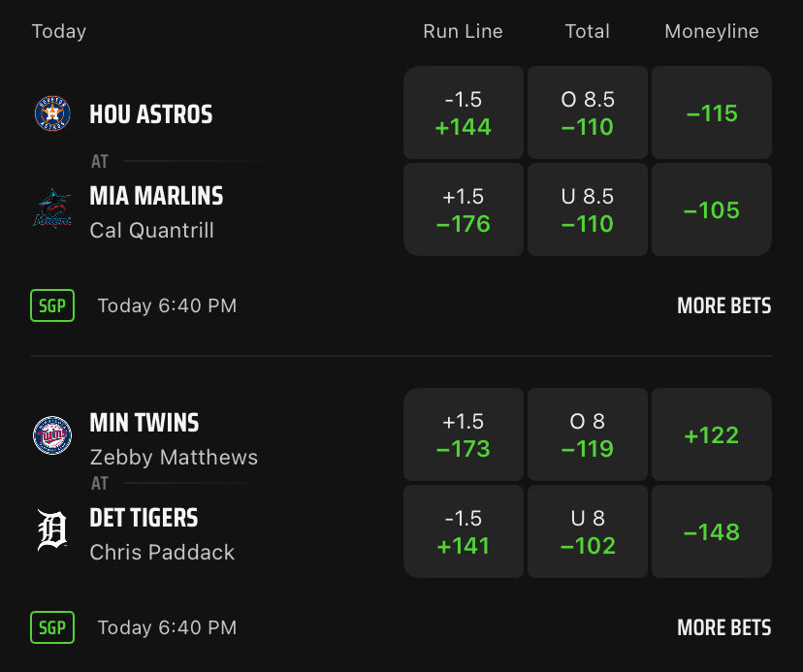Select Astros -1.5 run line at +144
Viewport: 803px width, 672px height.
tap(464, 113)
